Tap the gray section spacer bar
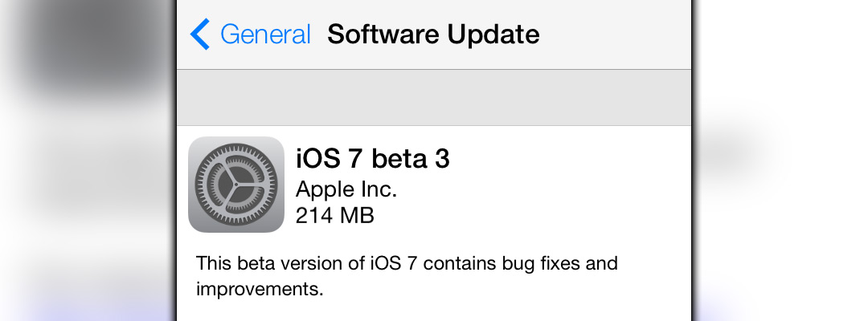This screenshot has width=868, height=321. pos(434,98)
